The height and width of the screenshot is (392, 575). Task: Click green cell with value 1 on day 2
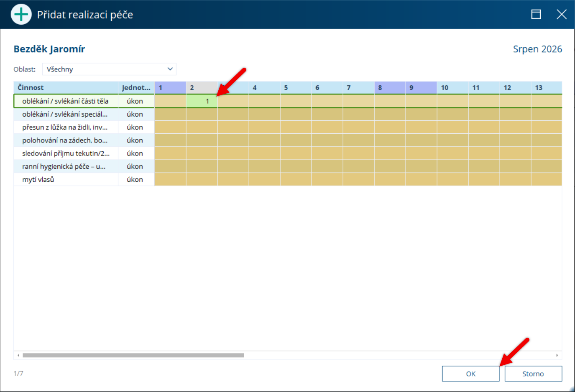point(202,101)
